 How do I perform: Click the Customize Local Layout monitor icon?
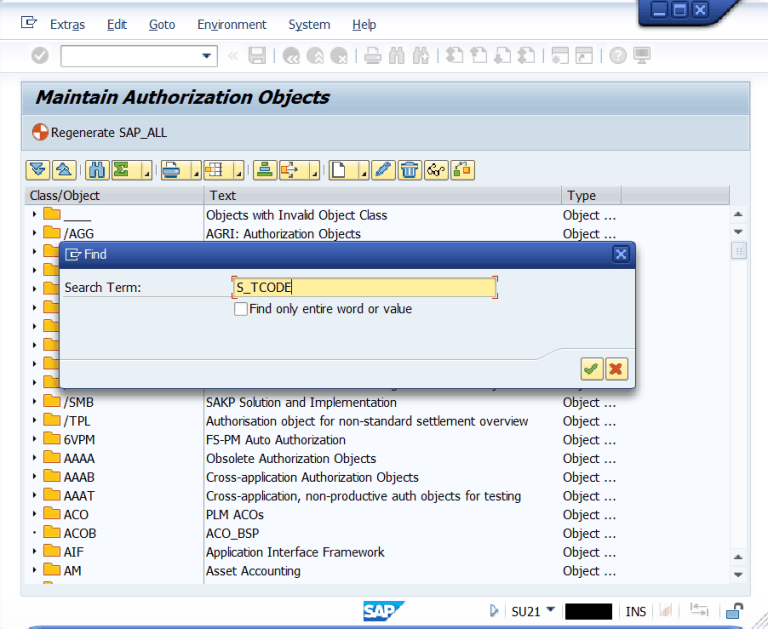pos(642,55)
